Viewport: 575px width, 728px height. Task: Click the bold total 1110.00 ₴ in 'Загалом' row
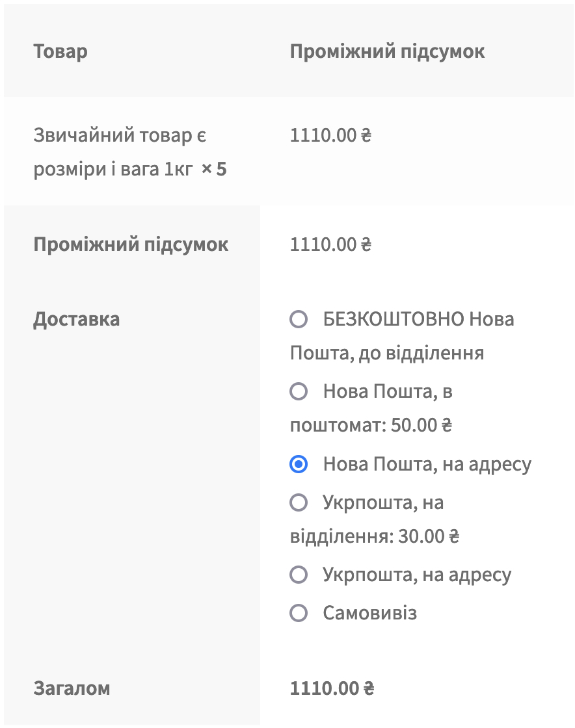[332, 688]
